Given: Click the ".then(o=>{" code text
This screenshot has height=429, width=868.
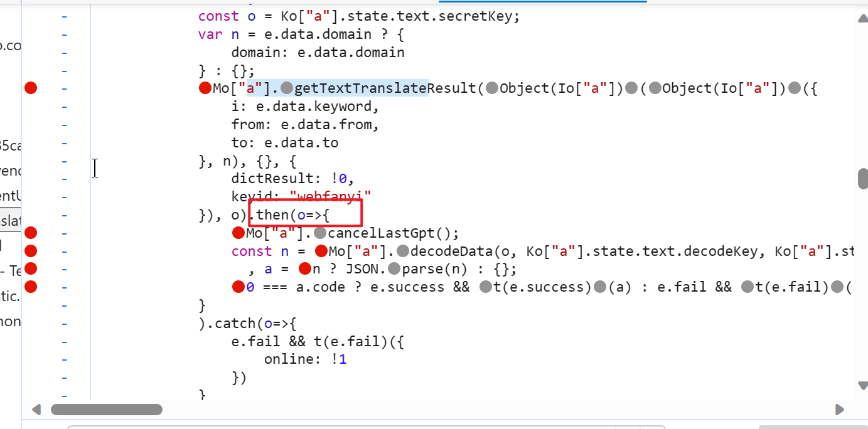Looking at the screenshot, I should (289, 215).
